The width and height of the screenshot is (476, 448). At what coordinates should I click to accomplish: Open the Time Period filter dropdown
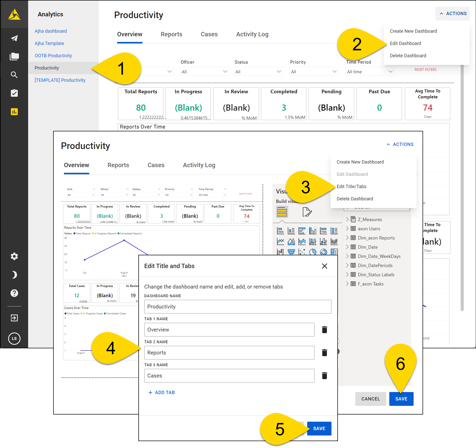[369, 71]
